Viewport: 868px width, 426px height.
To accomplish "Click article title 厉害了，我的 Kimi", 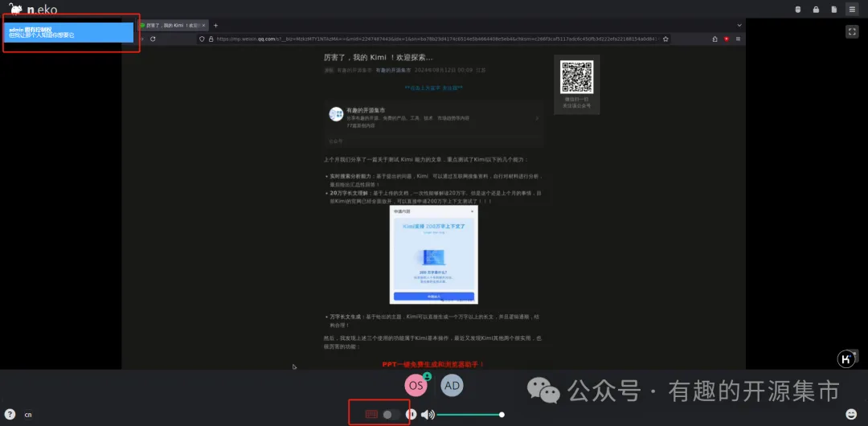I will tap(378, 57).
